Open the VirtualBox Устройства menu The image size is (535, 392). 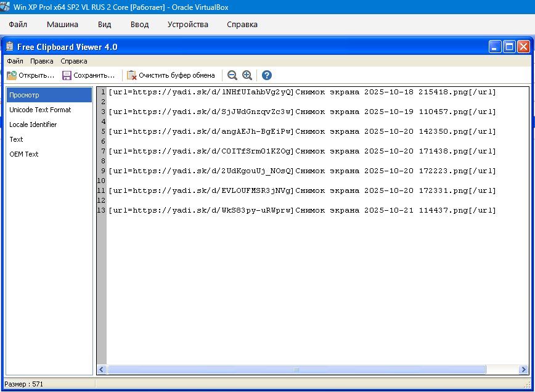click(187, 25)
